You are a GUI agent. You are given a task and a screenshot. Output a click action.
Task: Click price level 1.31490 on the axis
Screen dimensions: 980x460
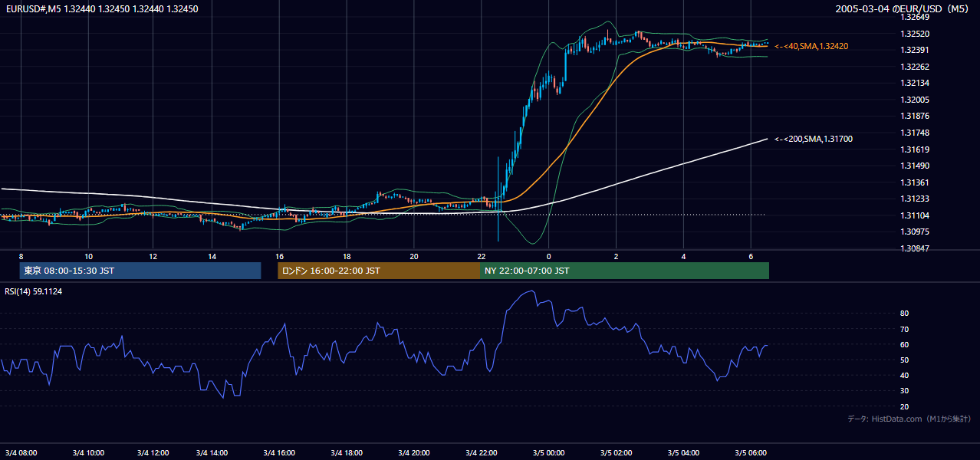915,166
